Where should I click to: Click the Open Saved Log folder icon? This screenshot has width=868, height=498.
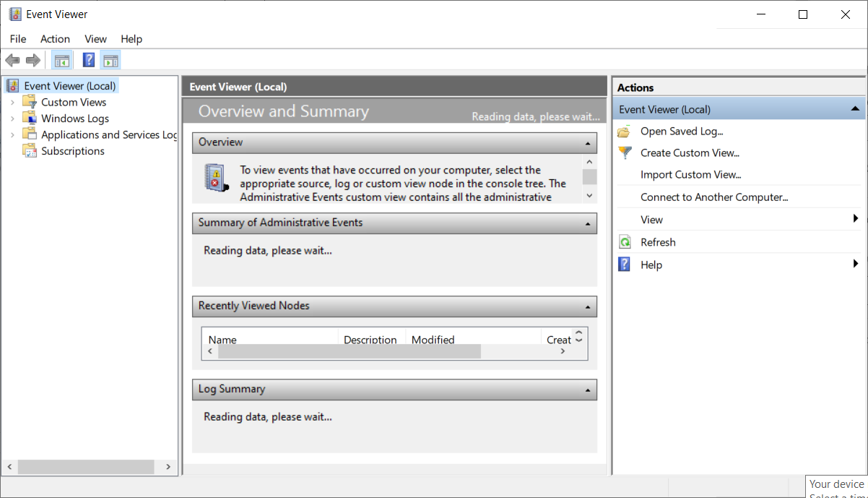pyautogui.click(x=624, y=132)
